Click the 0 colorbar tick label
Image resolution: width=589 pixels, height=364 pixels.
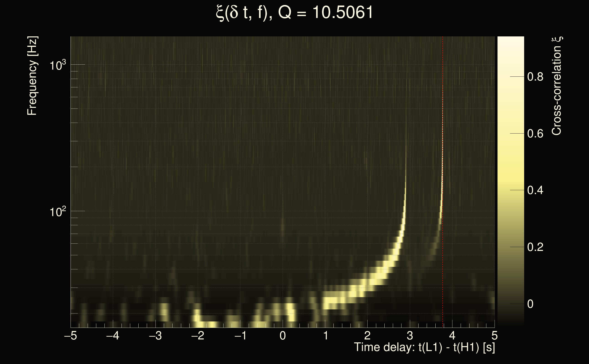pos(530,304)
